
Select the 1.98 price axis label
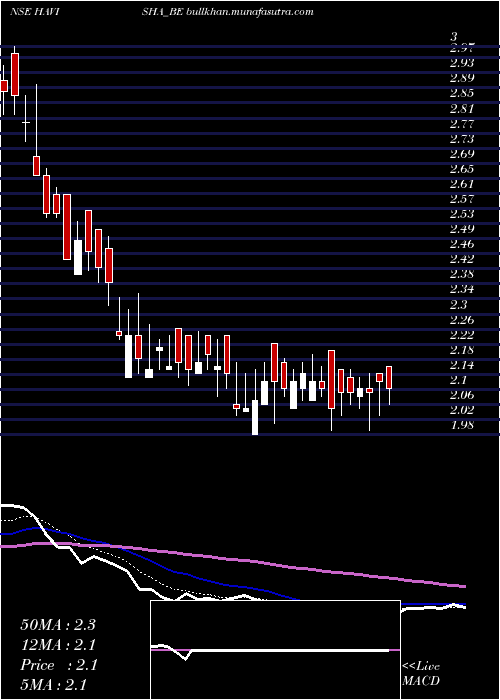462,424
